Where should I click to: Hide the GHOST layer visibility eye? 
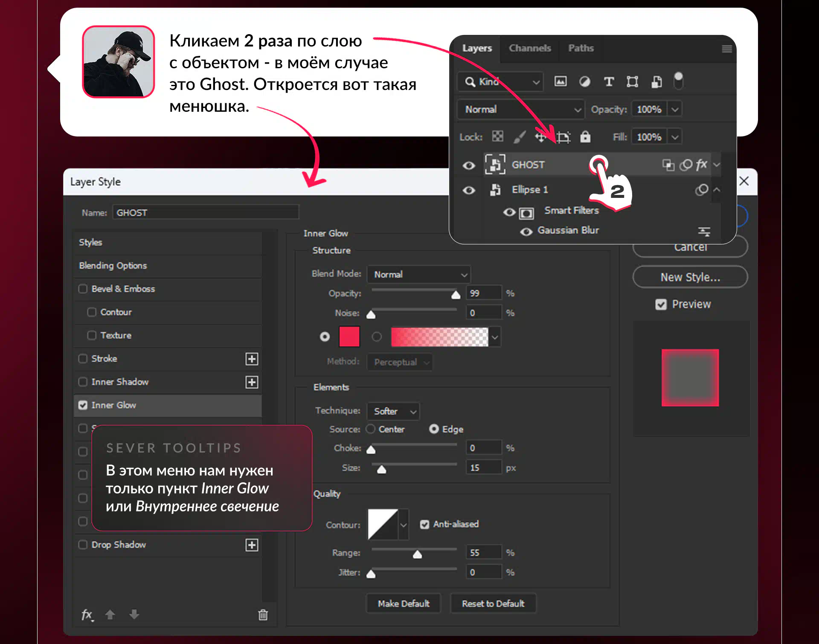click(x=469, y=165)
